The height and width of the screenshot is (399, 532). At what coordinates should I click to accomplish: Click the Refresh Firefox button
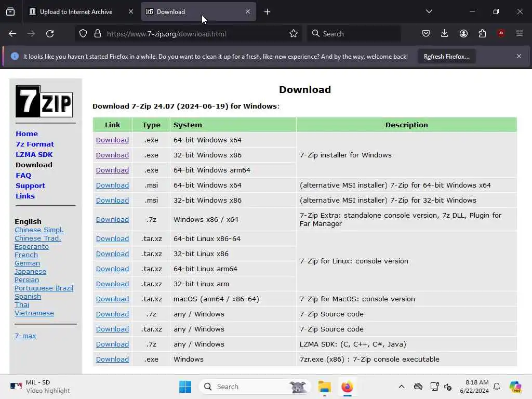point(446,56)
